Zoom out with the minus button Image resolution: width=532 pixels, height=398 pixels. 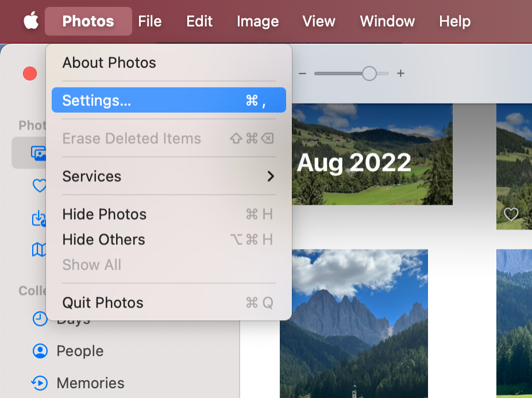302,74
